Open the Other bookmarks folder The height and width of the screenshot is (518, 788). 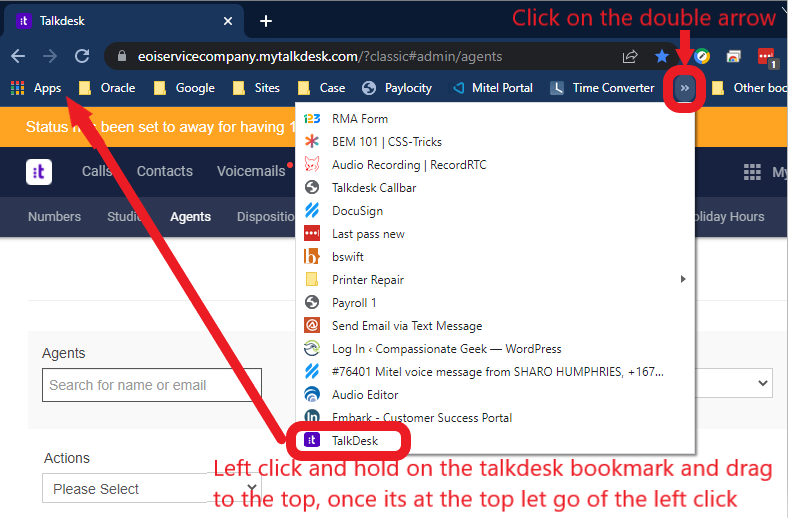coord(749,88)
